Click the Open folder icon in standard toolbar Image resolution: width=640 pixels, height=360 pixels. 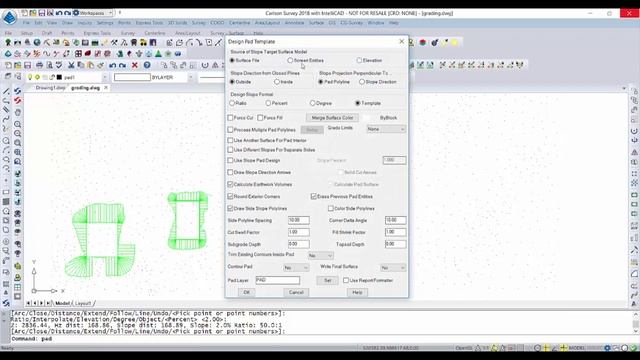(x=18, y=65)
